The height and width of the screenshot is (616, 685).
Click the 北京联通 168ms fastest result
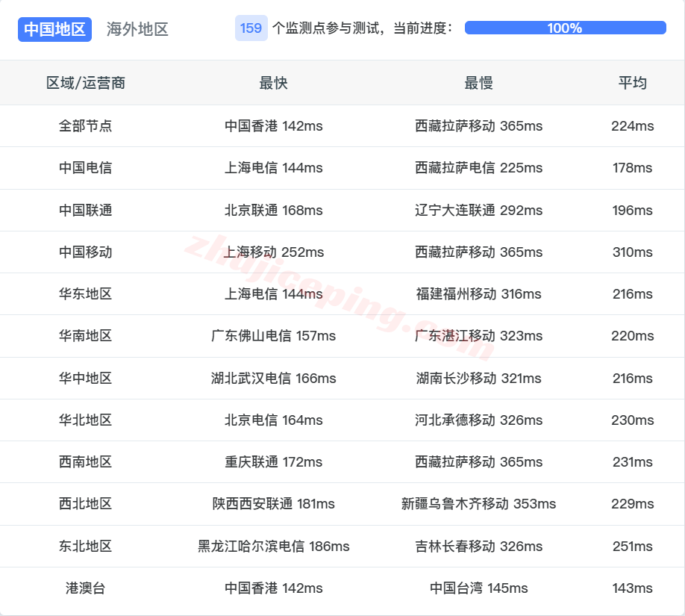(274, 210)
